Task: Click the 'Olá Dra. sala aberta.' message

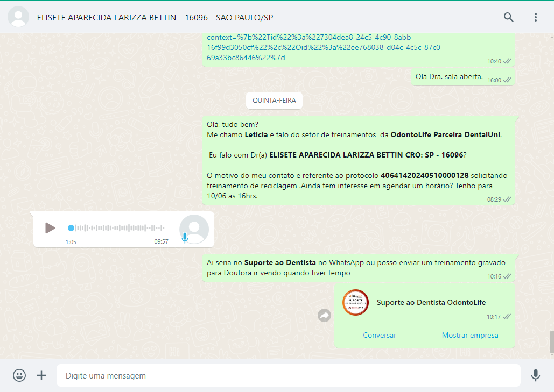Action: (449, 77)
